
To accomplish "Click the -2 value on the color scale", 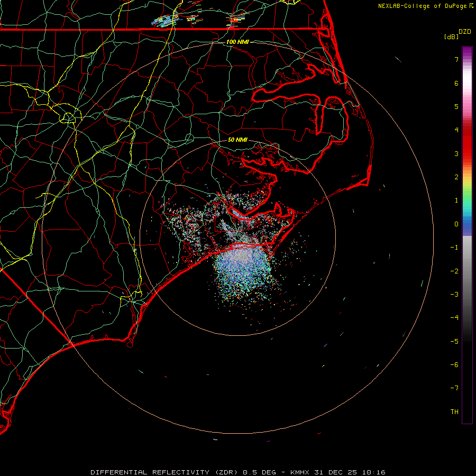I will pyautogui.click(x=454, y=271).
